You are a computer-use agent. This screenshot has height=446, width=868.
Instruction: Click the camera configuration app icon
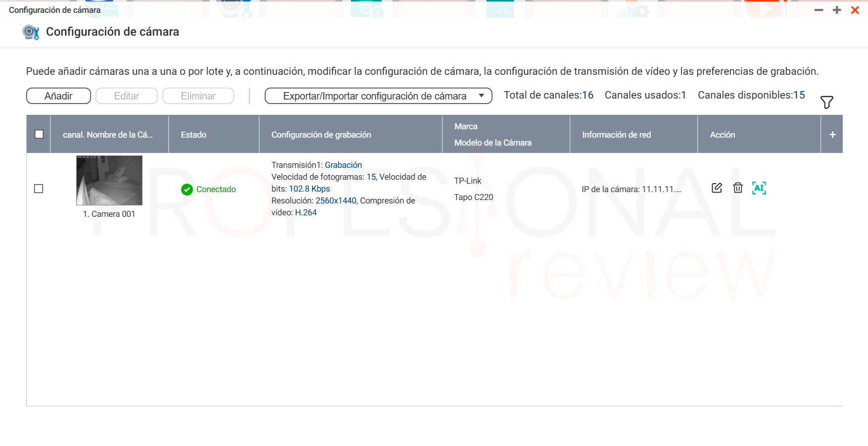[31, 32]
